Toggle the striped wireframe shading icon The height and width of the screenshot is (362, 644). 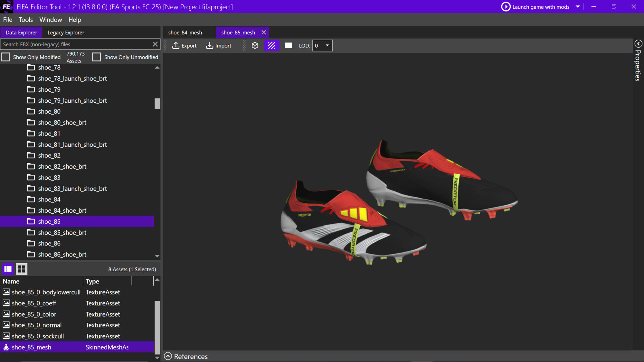(272, 46)
